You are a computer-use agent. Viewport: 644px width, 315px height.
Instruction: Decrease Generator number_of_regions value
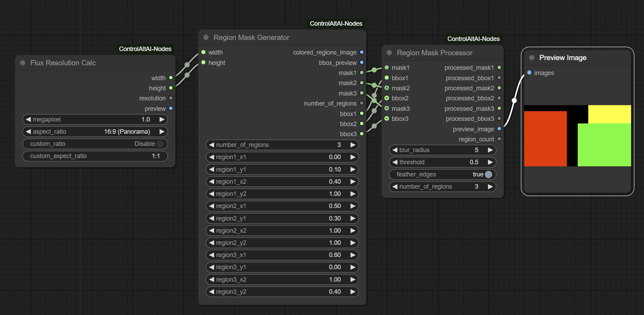212,145
